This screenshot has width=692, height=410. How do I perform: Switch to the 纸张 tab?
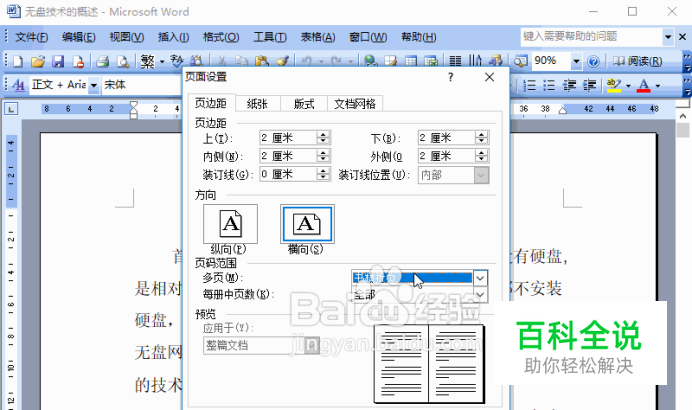click(x=257, y=104)
